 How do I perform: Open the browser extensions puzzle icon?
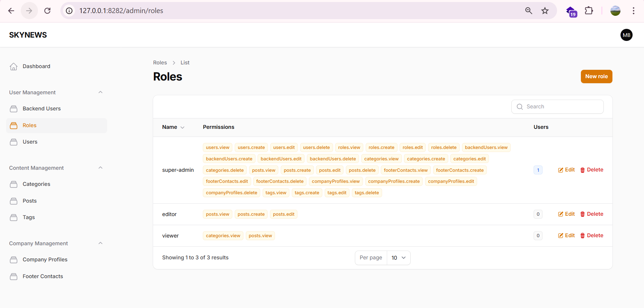pyautogui.click(x=589, y=11)
